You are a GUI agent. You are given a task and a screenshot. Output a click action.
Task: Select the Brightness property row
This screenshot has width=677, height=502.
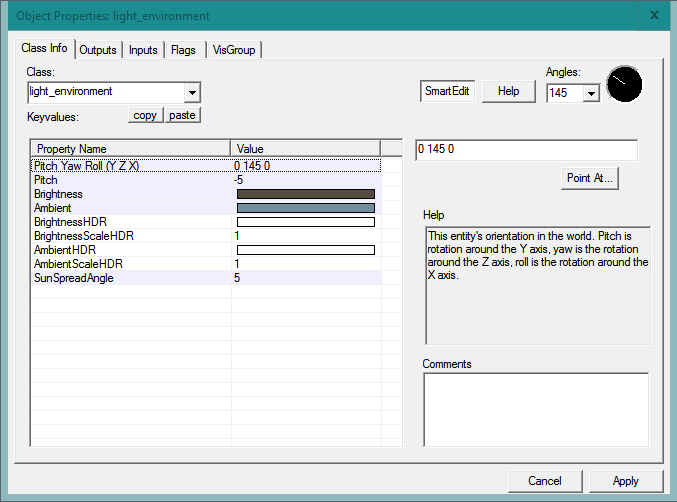[x=206, y=194]
